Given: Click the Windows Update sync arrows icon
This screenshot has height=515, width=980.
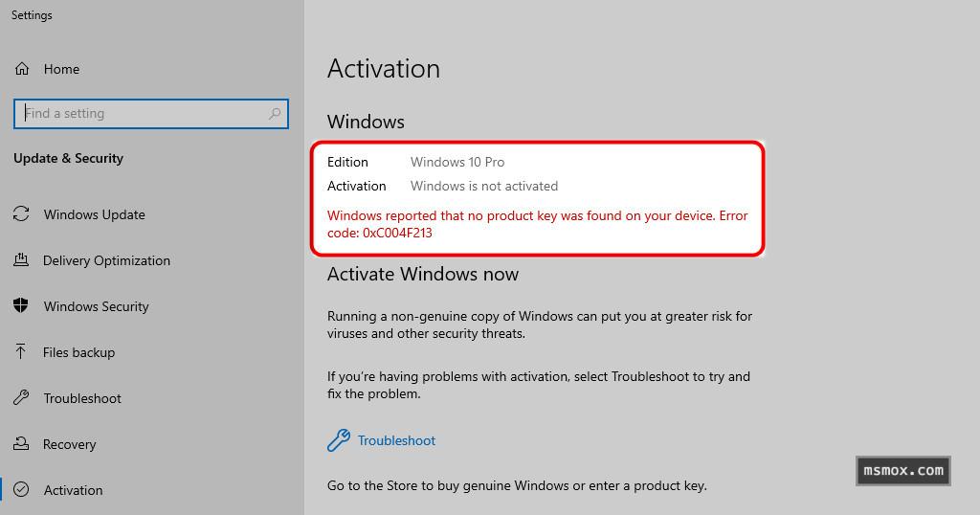Looking at the screenshot, I should pyautogui.click(x=21, y=214).
